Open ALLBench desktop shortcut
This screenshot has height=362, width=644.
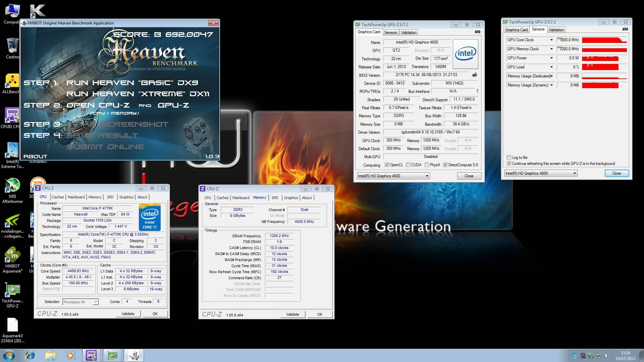[x=12, y=84]
